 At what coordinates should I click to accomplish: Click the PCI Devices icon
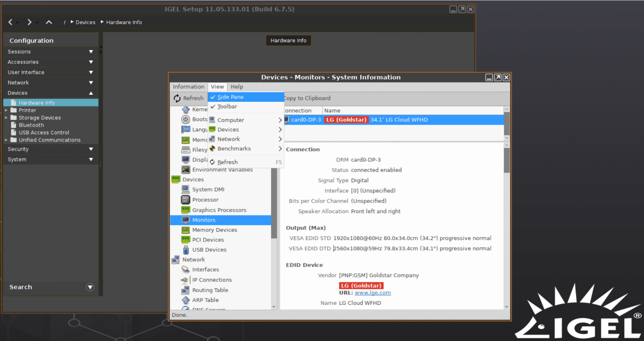pyautogui.click(x=186, y=239)
